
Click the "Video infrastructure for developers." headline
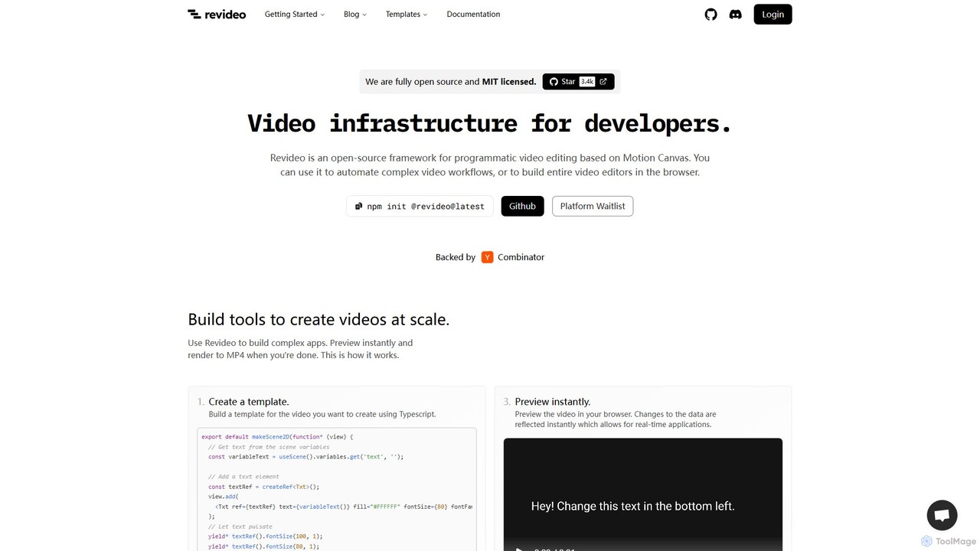[x=490, y=123]
